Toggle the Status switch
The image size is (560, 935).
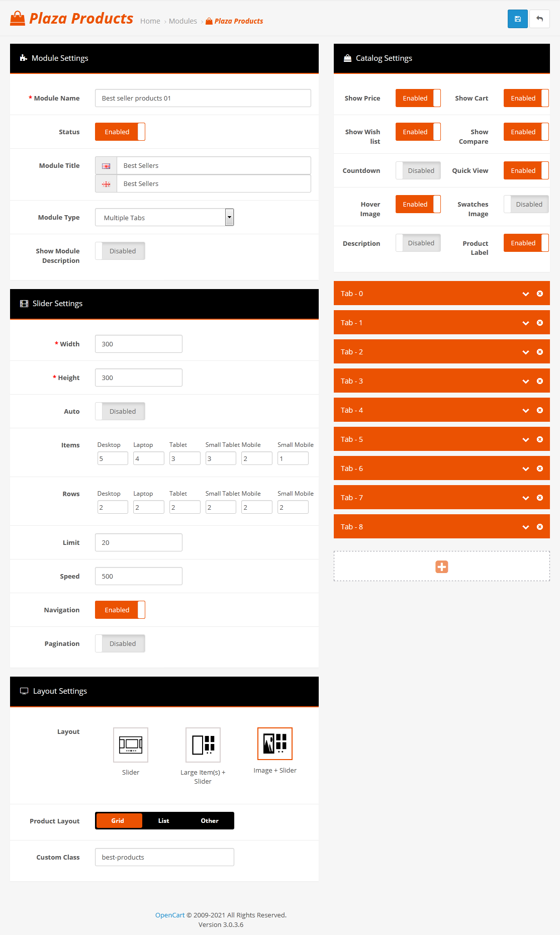(120, 132)
